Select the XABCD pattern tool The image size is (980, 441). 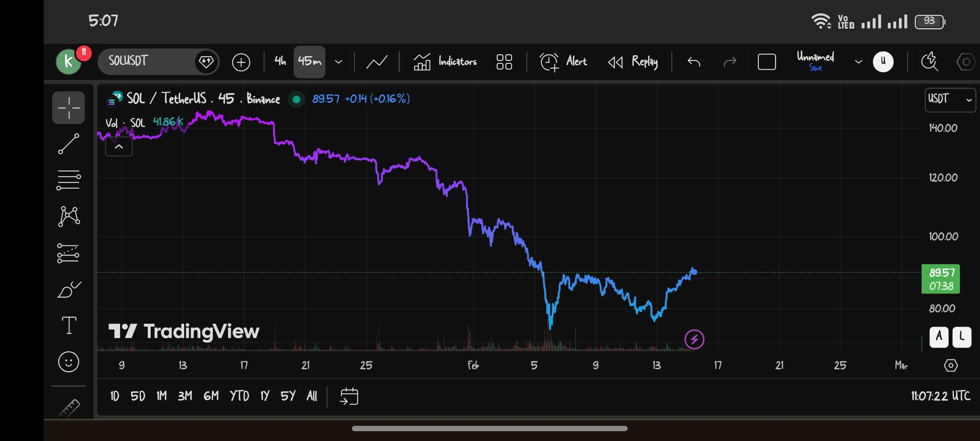pos(68,216)
